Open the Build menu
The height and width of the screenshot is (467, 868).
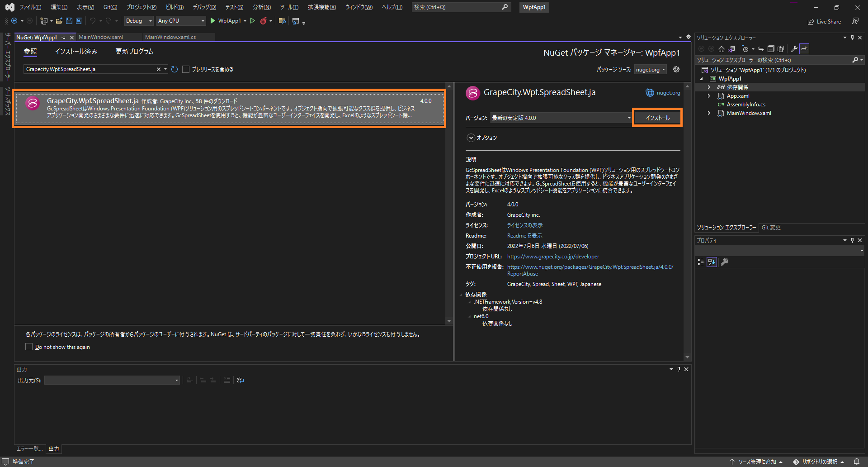click(175, 7)
